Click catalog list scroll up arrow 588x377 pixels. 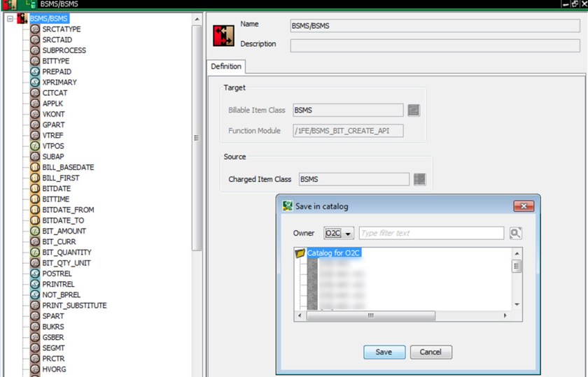517,254
